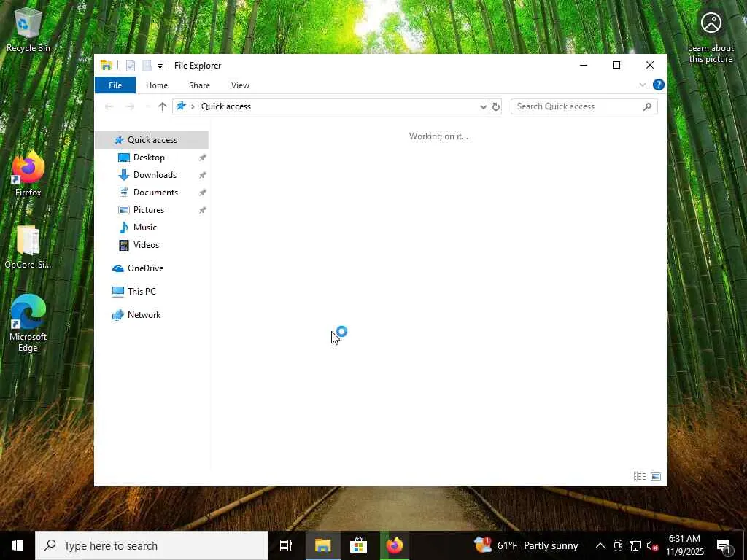
Task: Open the weather widget showing 61°F
Action: (526, 545)
